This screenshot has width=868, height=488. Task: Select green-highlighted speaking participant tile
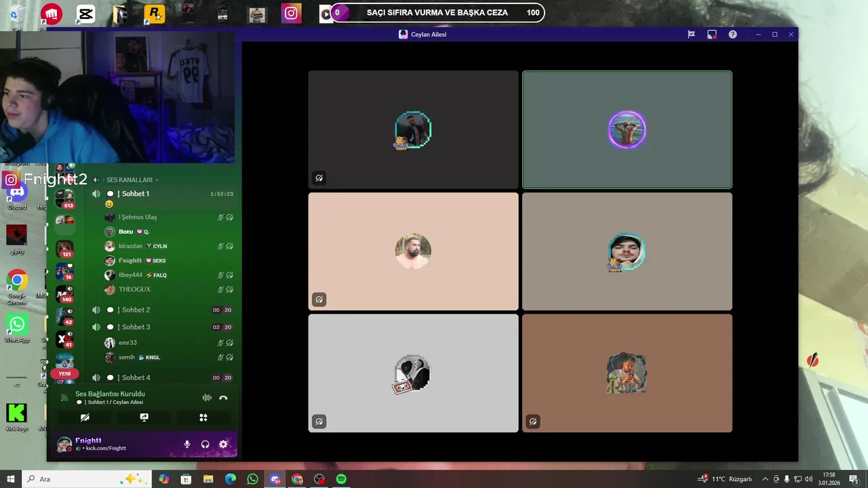627,129
